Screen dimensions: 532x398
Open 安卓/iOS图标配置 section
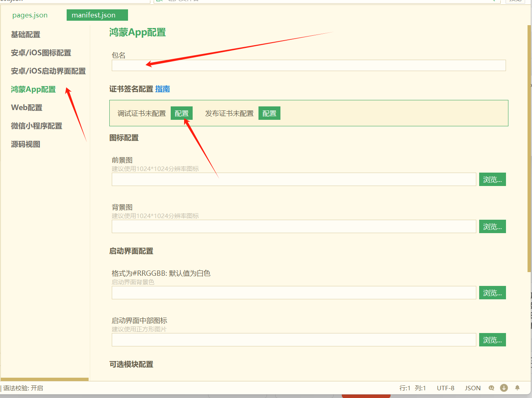41,53
